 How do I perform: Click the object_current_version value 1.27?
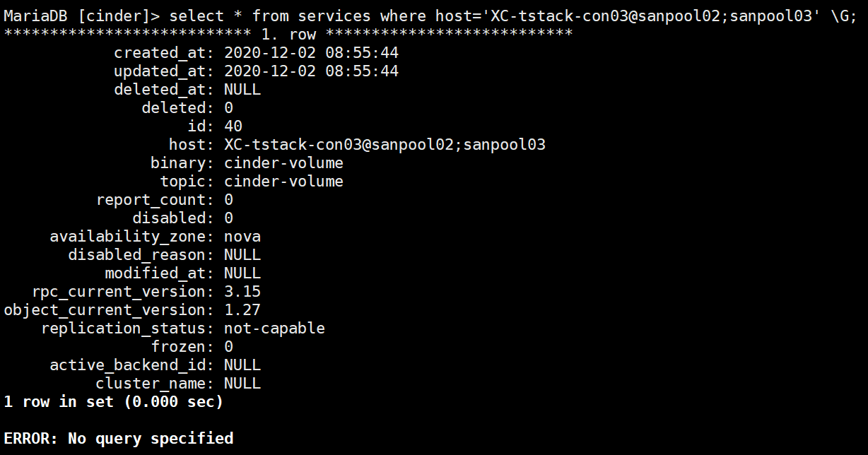[242, 310]
